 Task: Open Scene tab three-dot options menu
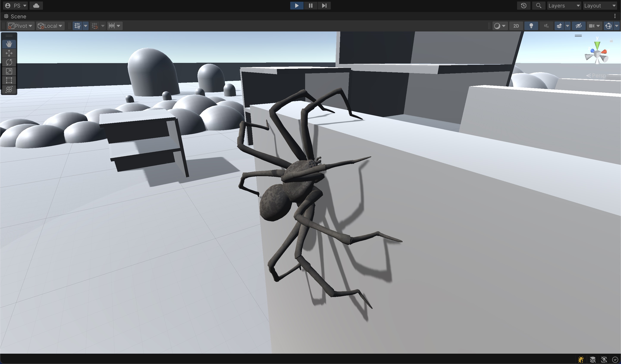[x=615, y=16]
